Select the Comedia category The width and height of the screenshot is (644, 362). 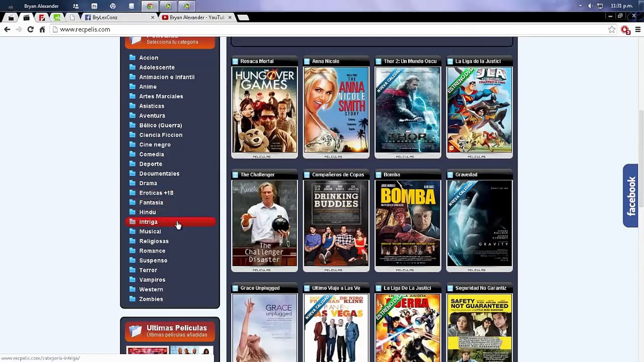click(151, 154)
